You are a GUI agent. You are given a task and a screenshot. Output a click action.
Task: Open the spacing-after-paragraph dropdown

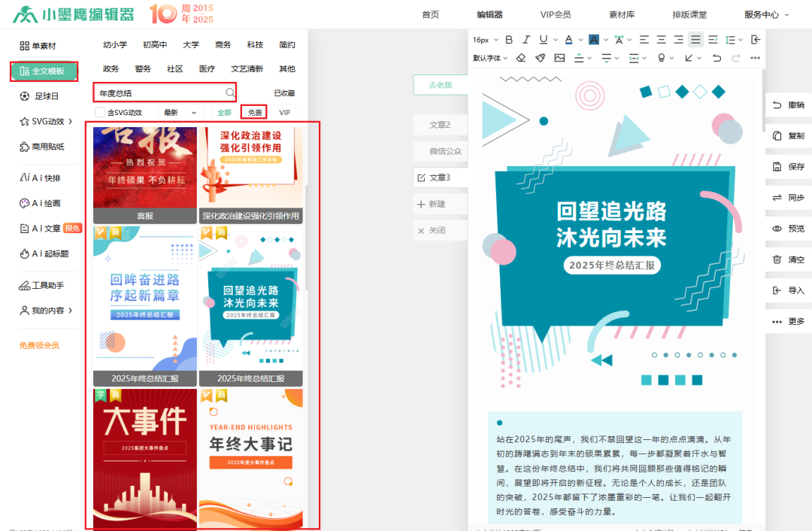coord(610,58)
